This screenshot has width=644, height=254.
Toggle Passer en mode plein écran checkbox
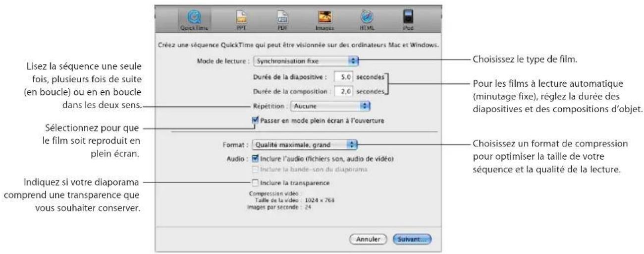point(255,120)
